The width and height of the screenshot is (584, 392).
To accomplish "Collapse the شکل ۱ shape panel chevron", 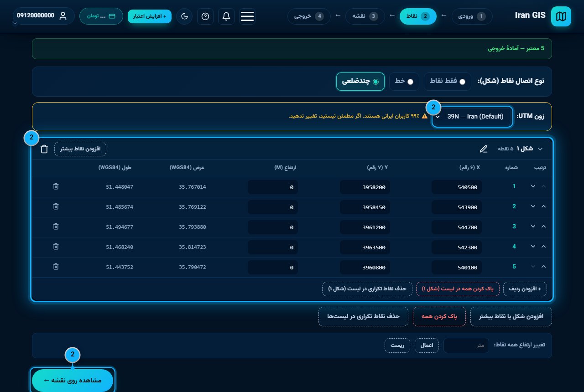I will pos(541,149).
